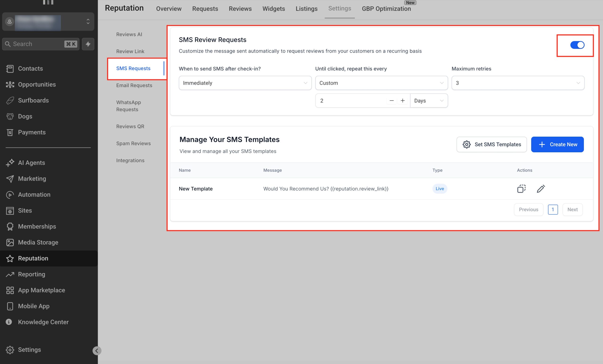Increase repeat interval with plus stepper

click(403, 101)
